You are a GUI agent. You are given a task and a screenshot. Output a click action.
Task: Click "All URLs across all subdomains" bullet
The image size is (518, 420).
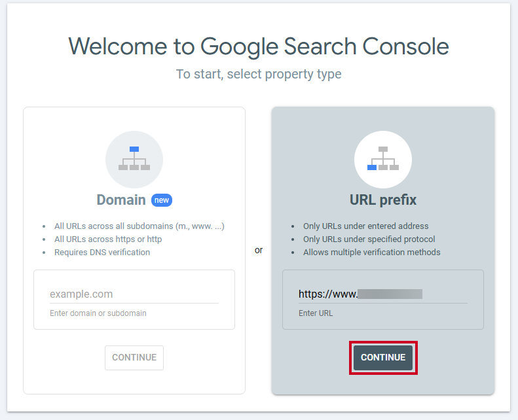(x=139, y=226)
